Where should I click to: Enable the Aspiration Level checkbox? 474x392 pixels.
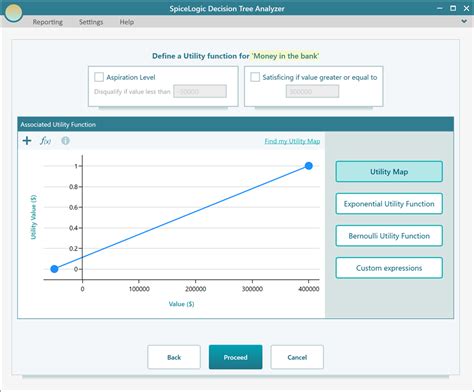pos(99,77)
